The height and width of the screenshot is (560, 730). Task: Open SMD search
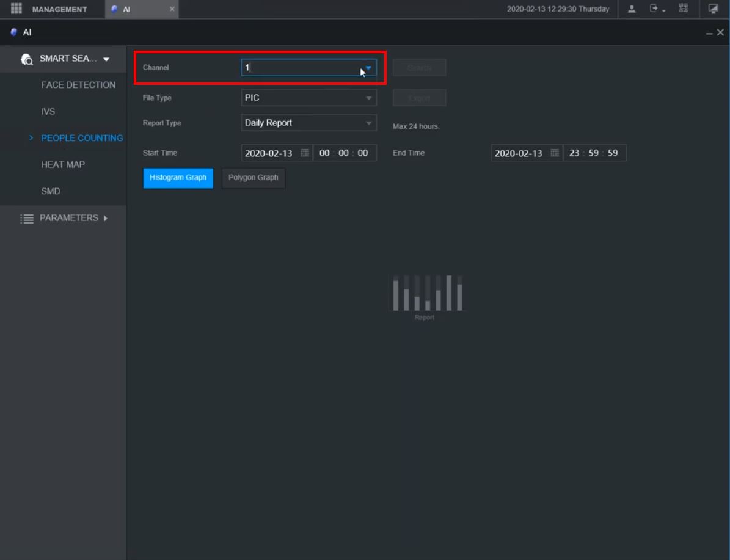coord(50,191)
